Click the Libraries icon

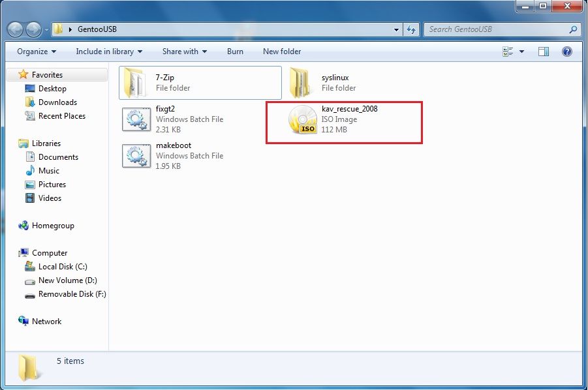pyautogui.click(x=23, y=143)
